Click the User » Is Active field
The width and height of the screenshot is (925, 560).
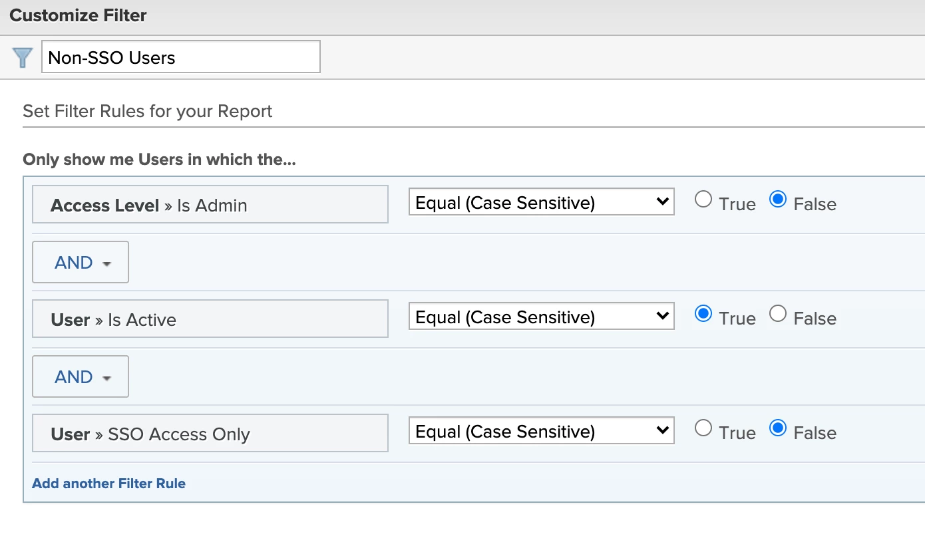(210, 319)
